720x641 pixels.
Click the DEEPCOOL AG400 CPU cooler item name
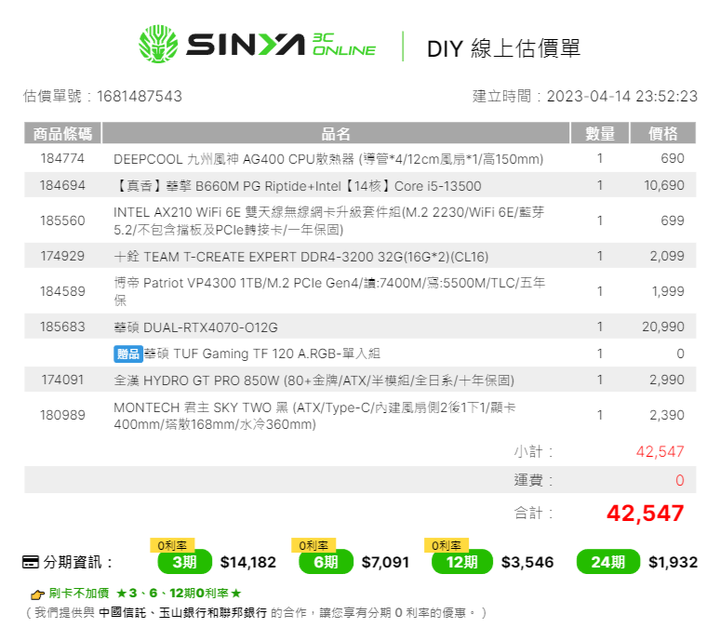[328, 159]
